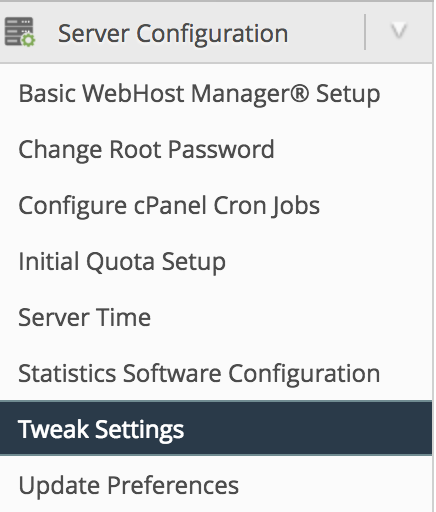Navigate to Statistics Software Configuration

(199, 374)
